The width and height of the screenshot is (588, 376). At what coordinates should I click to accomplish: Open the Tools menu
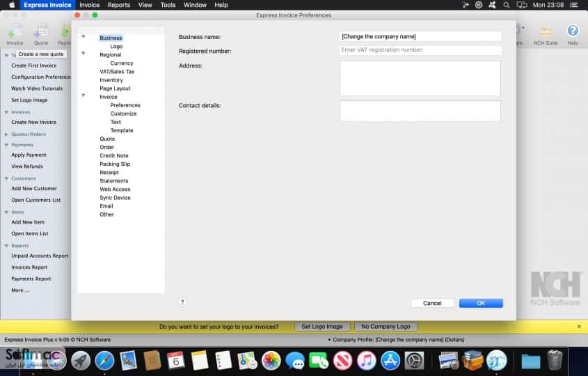coord(168,5)
